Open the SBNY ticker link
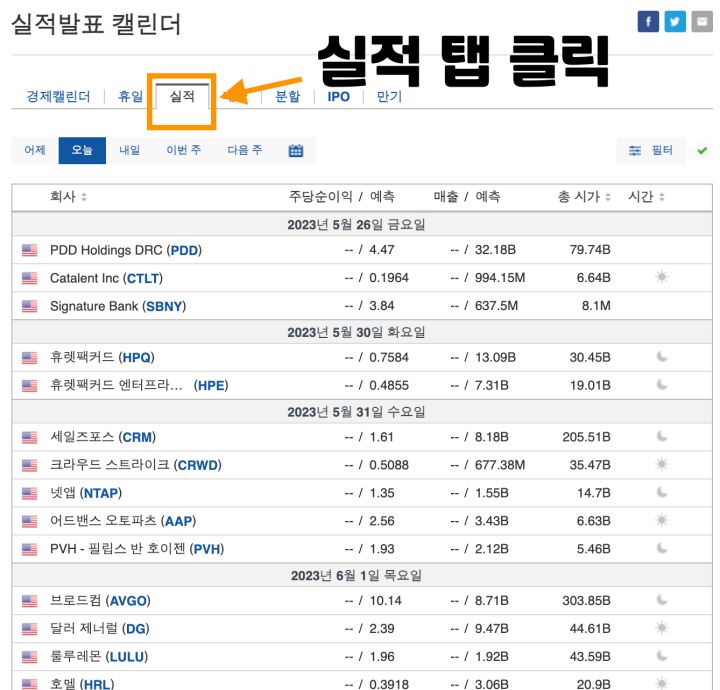 click(164, 306)
